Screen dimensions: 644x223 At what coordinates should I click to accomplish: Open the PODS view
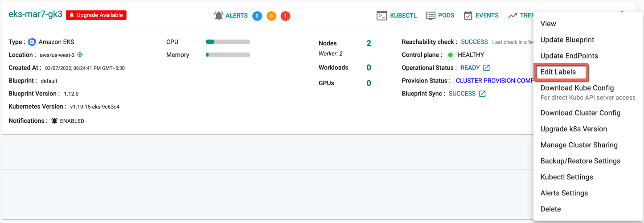446,16
